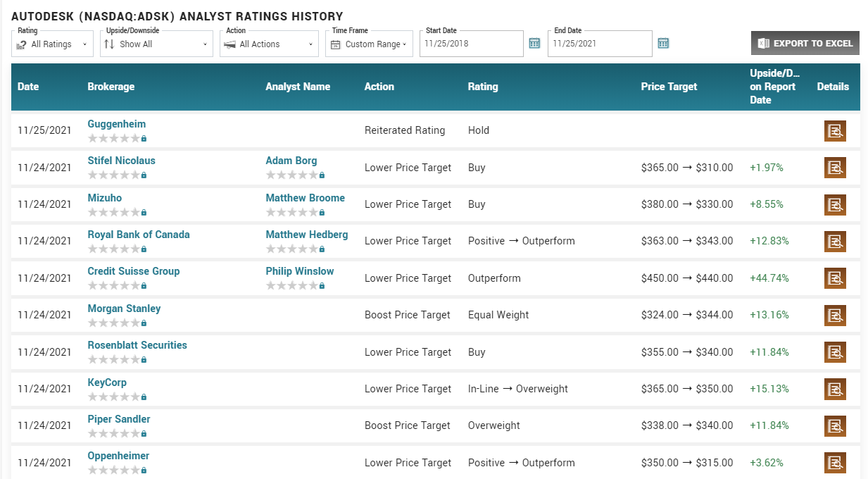Open the Morgan Stanley brokerage link
Image resolution: width=868 pixels, height=479 pixels.
click(124, 309)
